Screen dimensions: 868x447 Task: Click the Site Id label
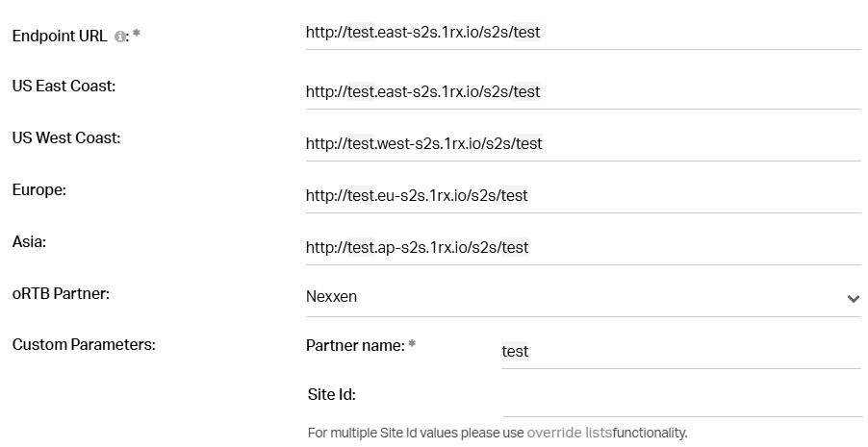click(330, 395)
